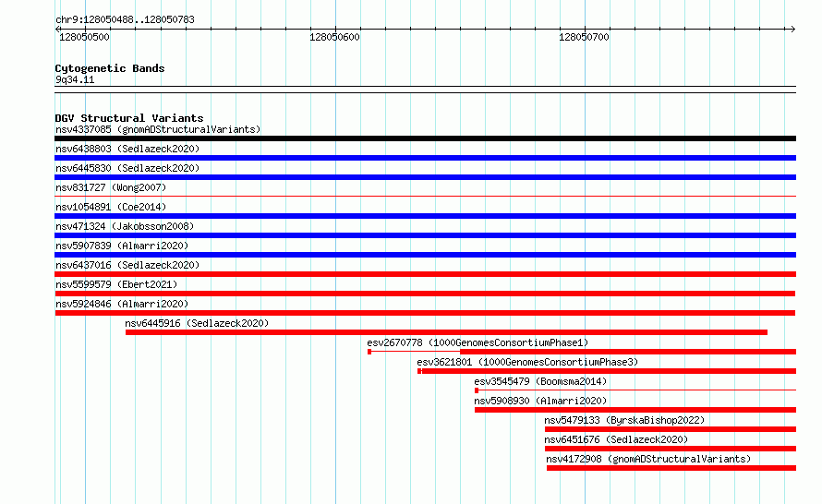Click the 128050600 ruler position label
This screenshot has width=822, height=504.
(334, 37)
